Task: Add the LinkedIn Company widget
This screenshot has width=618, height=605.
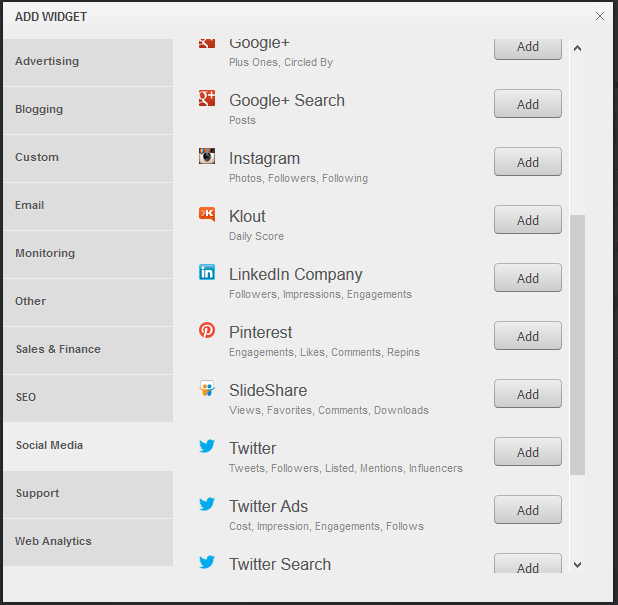Action: tap(528, 278)
